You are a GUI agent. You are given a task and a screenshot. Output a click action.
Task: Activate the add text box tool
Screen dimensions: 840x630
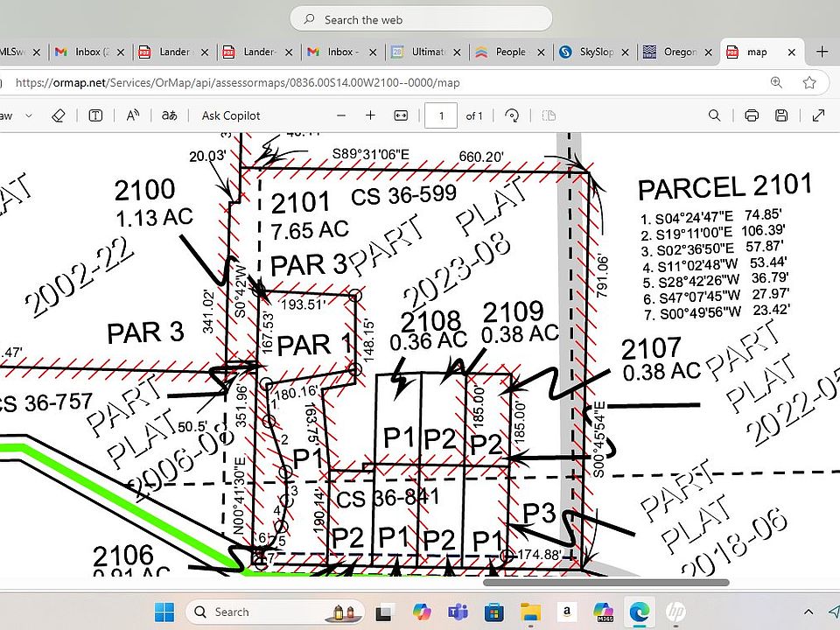pos(95,115)
